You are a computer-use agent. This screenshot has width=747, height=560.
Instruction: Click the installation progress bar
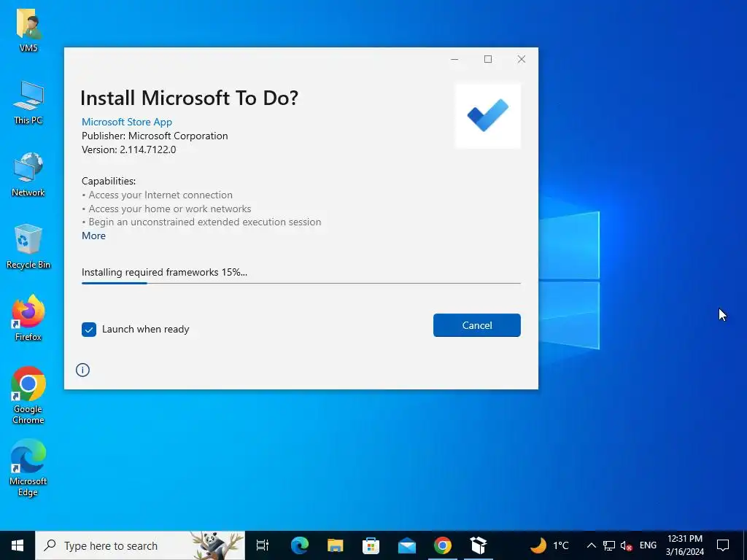301,283
